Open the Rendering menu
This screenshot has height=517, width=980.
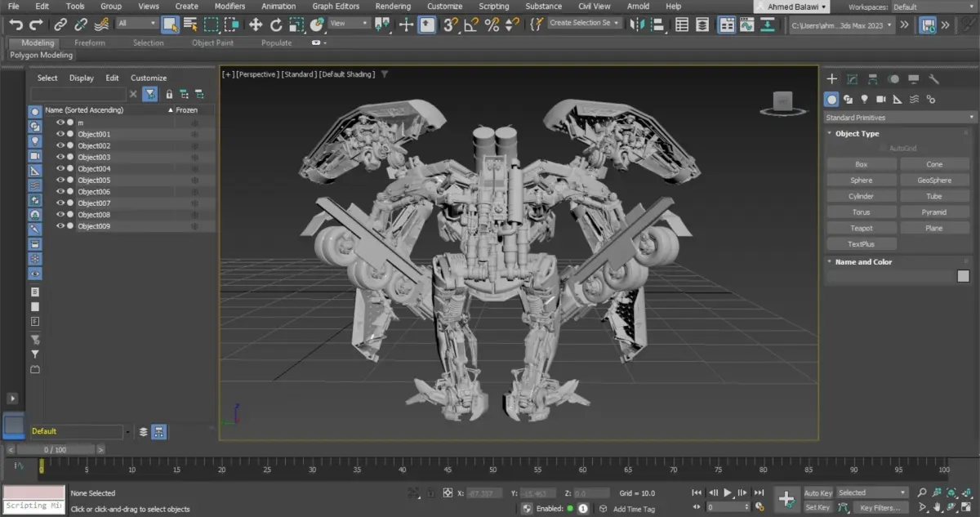tap(393, 6)
